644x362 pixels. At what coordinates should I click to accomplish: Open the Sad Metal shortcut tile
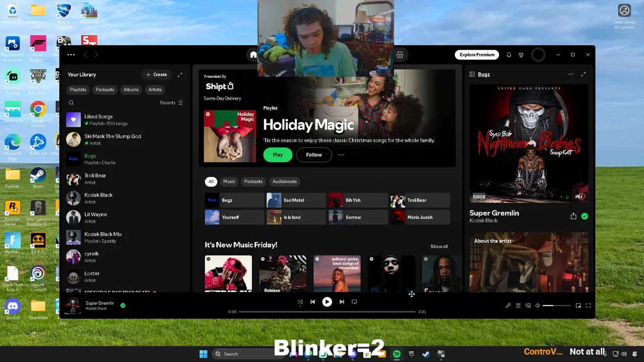click(296, 200)
